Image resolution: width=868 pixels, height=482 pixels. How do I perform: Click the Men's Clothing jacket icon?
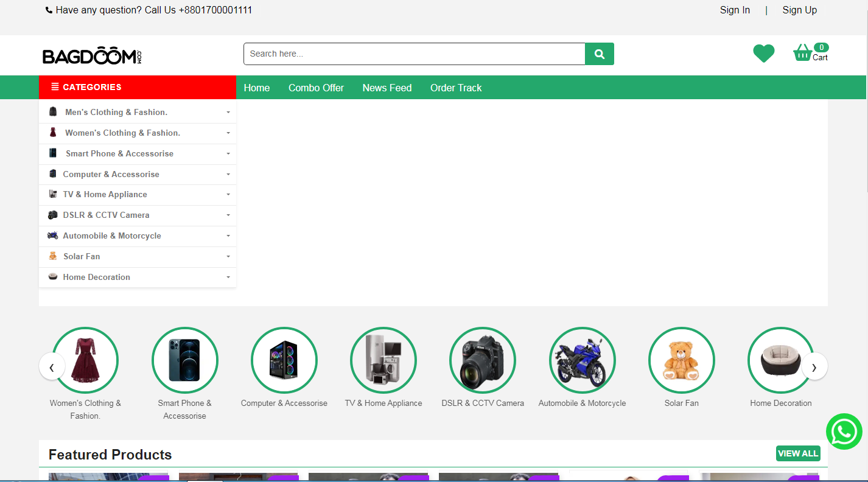(x=53, y=112)
